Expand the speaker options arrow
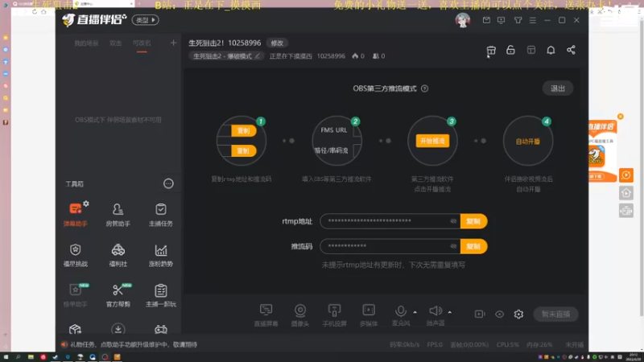The width and height of the screenshot is (644, 362). click(450, 312)
